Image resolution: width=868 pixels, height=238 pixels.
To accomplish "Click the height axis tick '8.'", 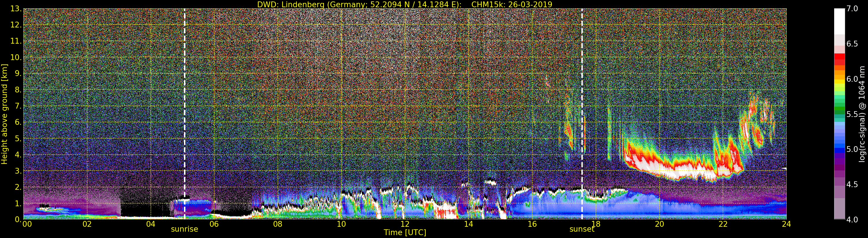I will click(18, 90).
